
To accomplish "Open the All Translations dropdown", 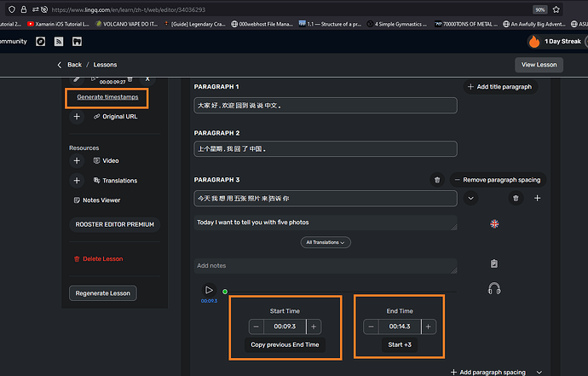I will (x=326, y=242).
